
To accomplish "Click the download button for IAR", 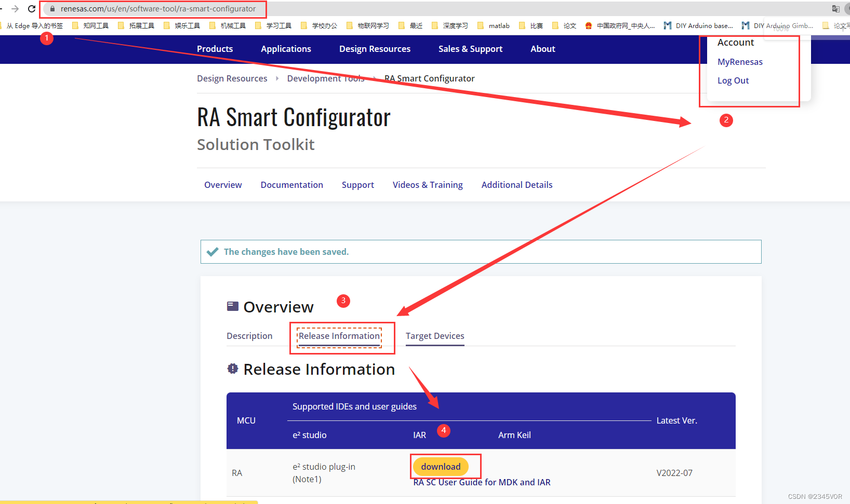I will point(440,467).
